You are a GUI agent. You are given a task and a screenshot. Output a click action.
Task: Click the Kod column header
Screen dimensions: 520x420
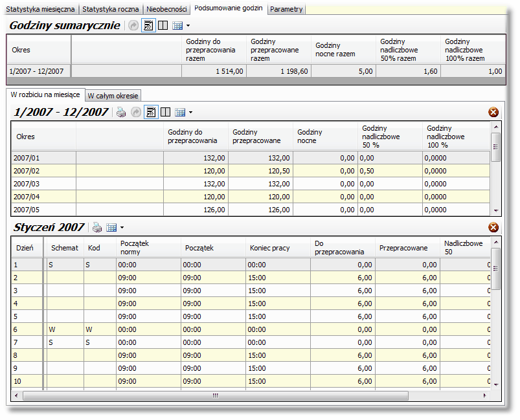[x=100, y=248]
